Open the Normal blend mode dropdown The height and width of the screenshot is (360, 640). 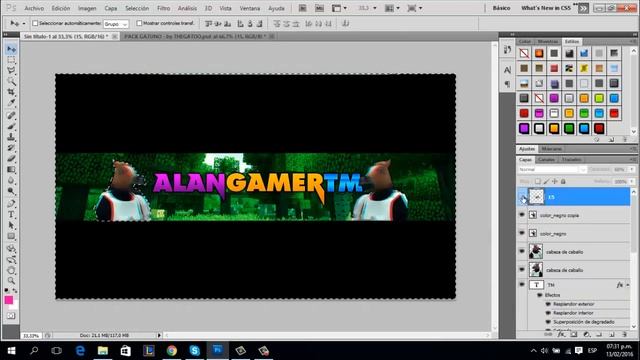[553, 169]
